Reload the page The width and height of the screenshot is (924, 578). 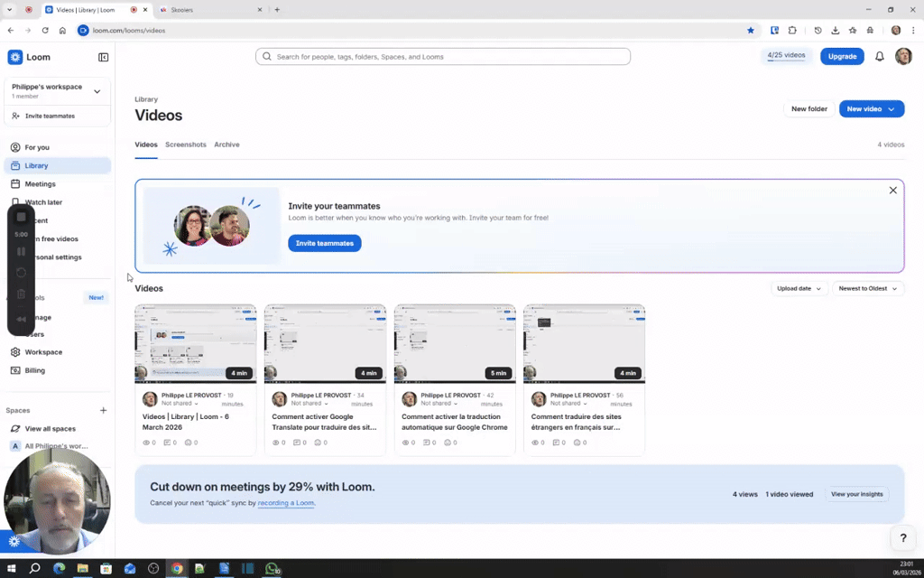[x=45, y=30]
